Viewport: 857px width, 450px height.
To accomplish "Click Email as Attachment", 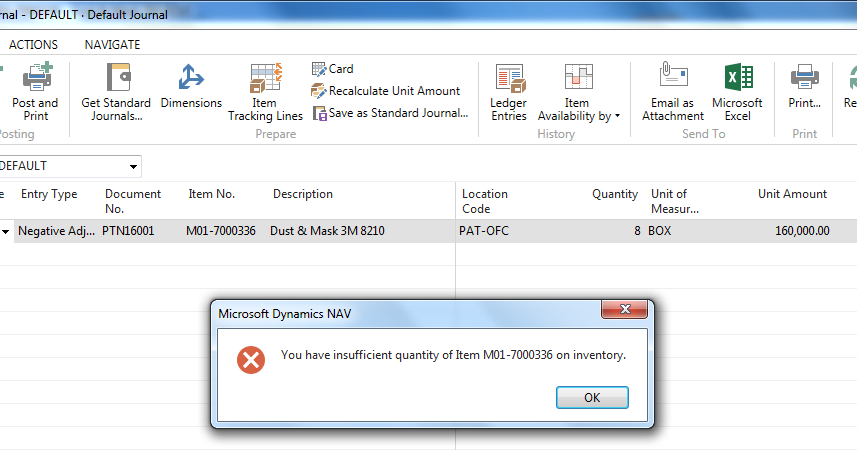I will pyautogui.click(x=673, y=92).
